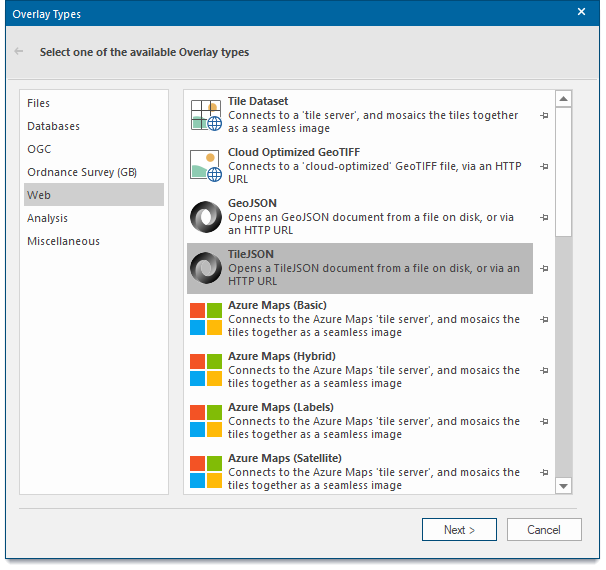Click the Next > button
This screenshot has width=606, height=570.
coord(459,529)
